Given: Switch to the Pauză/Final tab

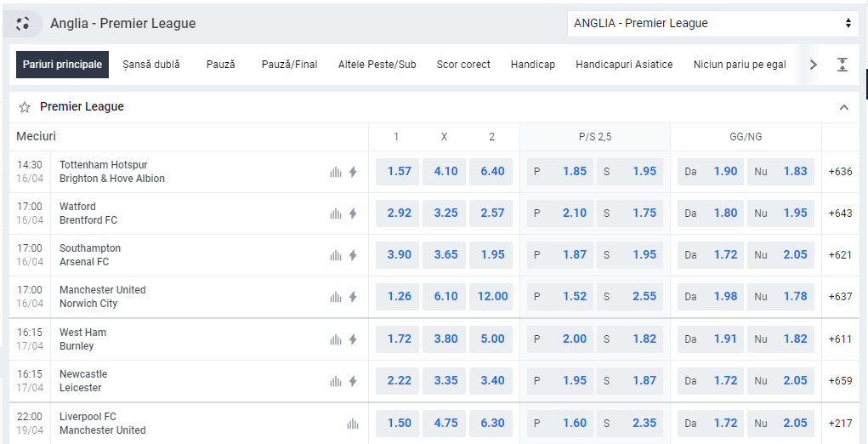Looking at the screenshot, I should [290, 65].
